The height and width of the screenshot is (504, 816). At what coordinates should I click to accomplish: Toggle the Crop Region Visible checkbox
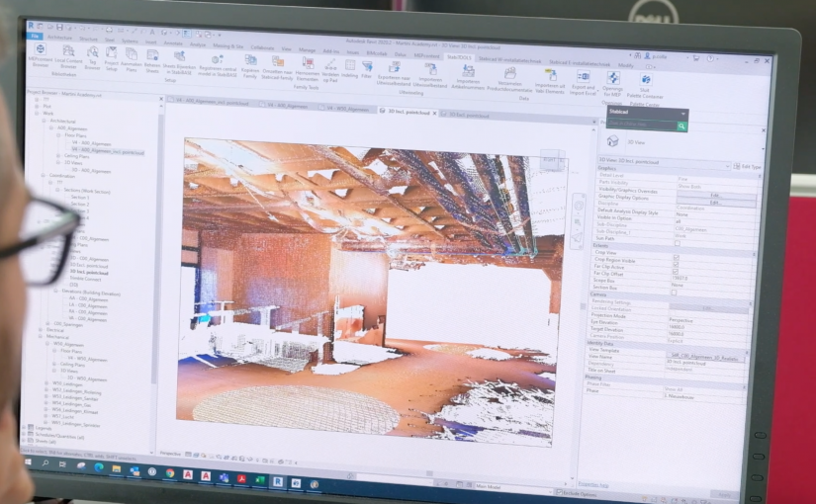coord(676,265)
